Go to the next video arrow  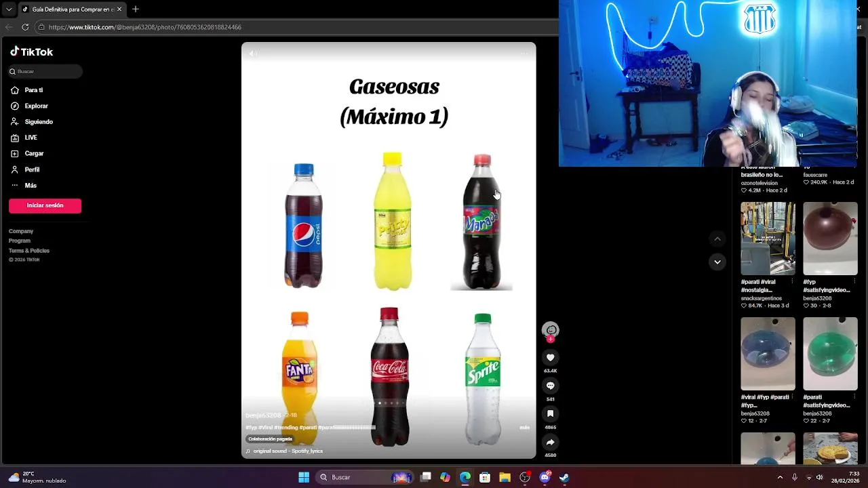tap(717, 262)
